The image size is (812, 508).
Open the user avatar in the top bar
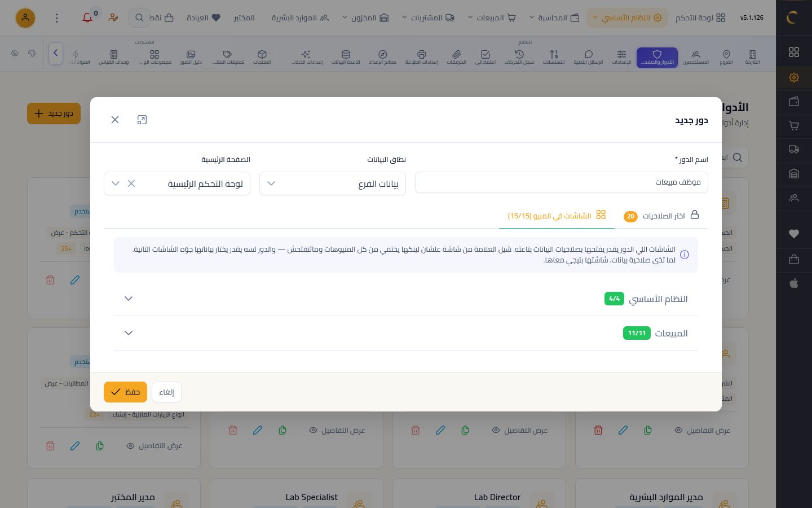25,17
